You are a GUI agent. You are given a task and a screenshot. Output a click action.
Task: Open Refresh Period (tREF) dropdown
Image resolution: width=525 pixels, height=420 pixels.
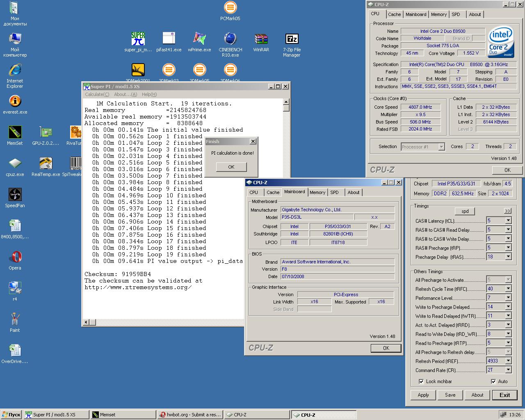(x=508, y=361)
